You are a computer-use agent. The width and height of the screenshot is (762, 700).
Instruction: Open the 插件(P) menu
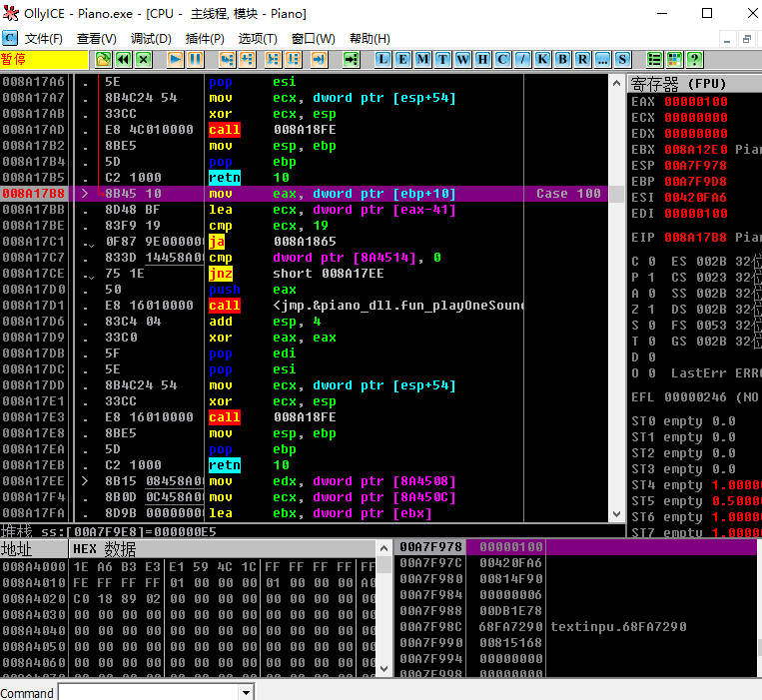[x=205, y=38]
